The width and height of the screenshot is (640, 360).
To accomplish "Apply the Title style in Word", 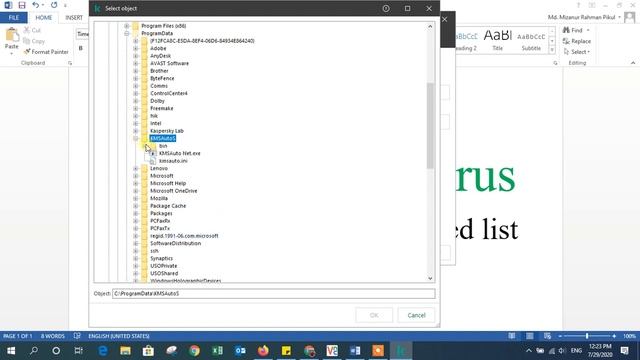I will pos(497,40).
